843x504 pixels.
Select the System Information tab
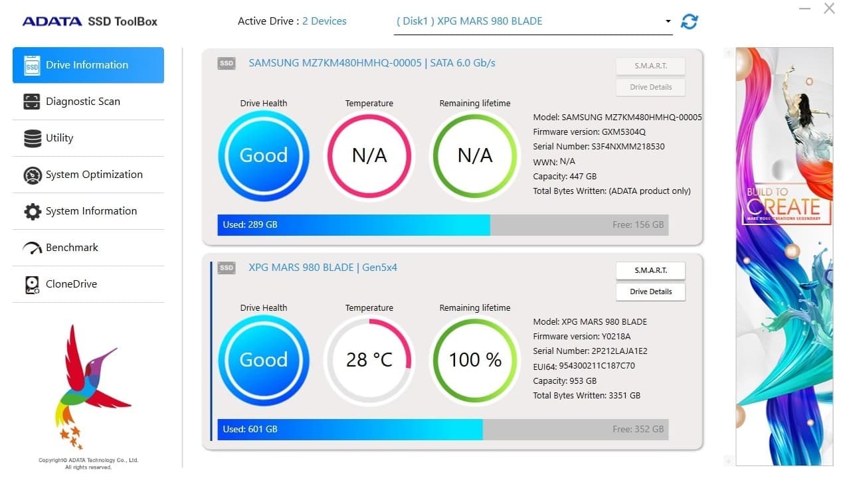pos(88,211)
